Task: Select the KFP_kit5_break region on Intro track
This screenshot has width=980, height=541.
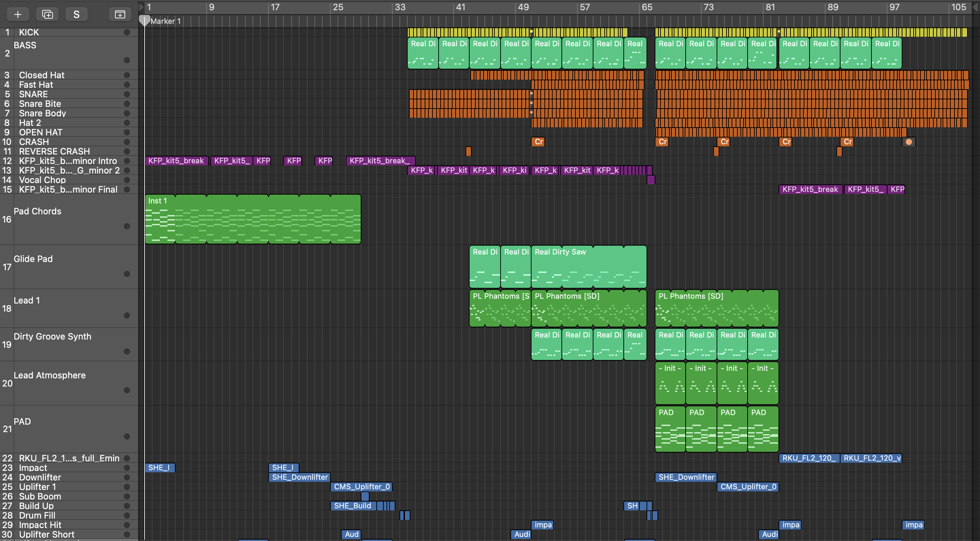Action: click(176, 161)
